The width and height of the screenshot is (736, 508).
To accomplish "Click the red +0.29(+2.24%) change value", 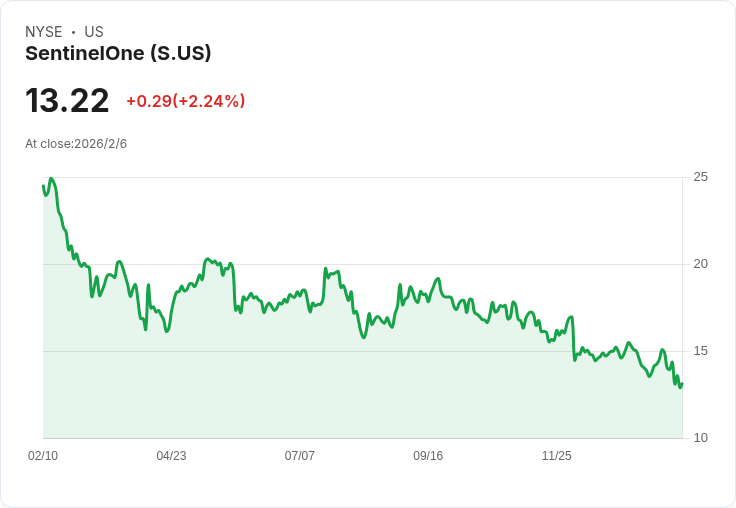I will (x=185, y=101).
